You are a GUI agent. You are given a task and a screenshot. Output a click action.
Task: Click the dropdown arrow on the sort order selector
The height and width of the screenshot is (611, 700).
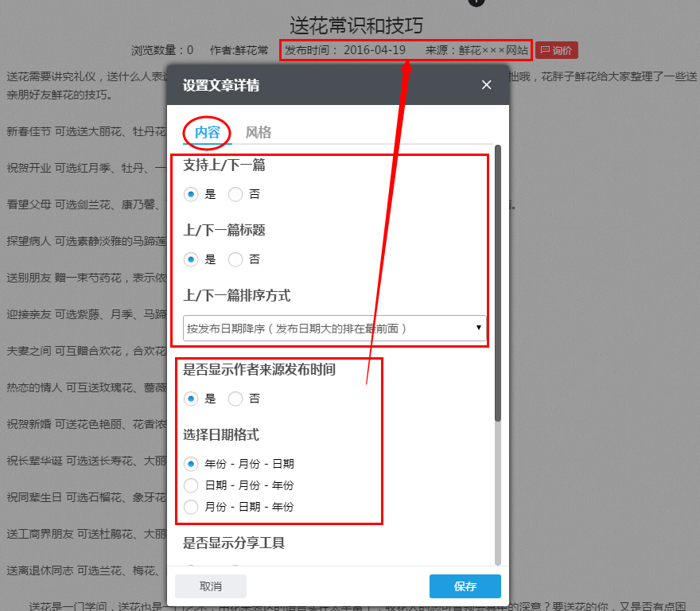point(478,327)
